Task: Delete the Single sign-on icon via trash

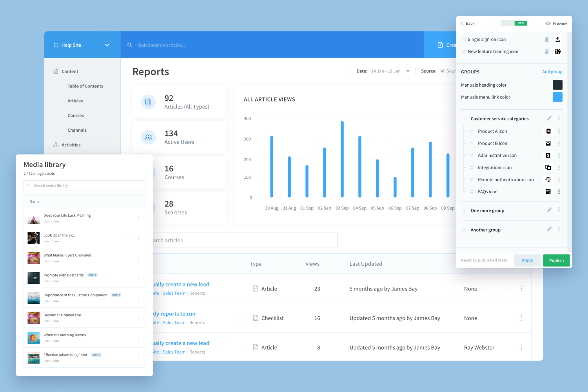Action: [547, 39]
